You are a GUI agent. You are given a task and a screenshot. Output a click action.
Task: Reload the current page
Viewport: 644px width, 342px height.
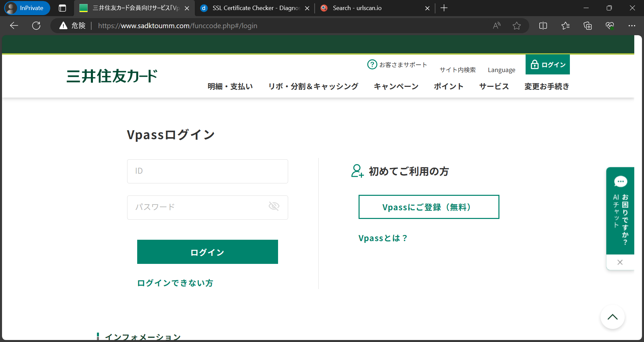(x=36, y=25)
